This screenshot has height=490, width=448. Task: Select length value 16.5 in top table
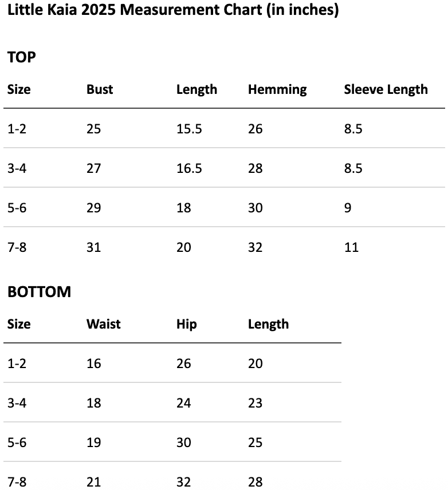[189, 168]
